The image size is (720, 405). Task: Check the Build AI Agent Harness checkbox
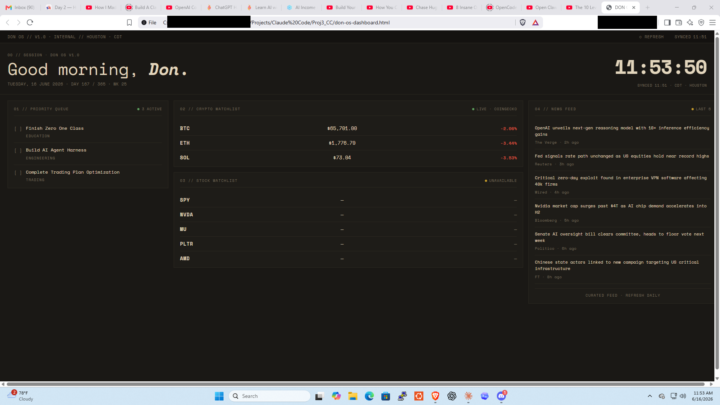click(x=18, y=150)
